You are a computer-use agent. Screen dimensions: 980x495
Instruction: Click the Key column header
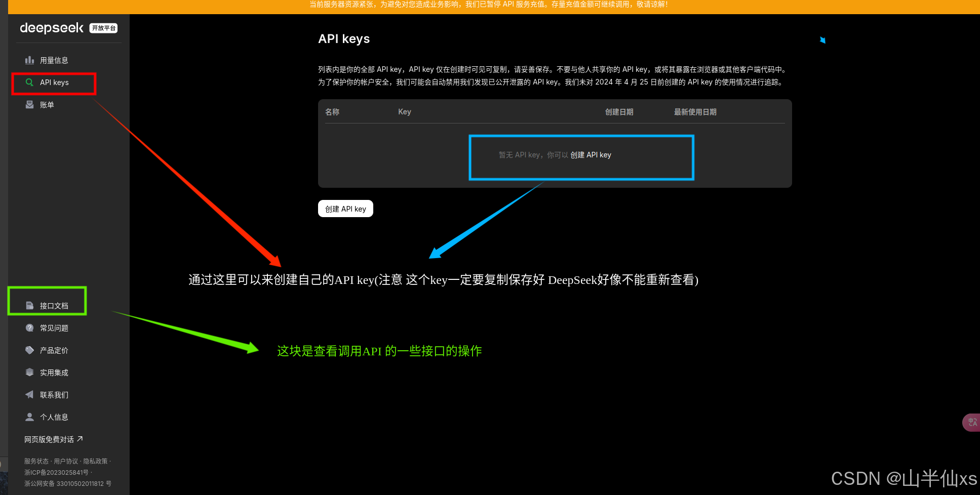(405, 112)
